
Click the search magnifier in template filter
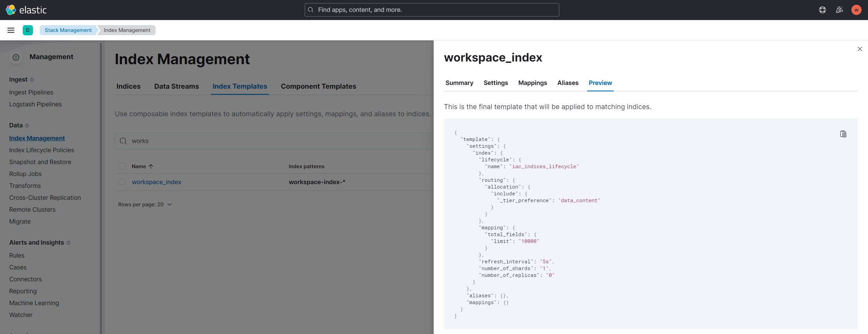point(123,141)
